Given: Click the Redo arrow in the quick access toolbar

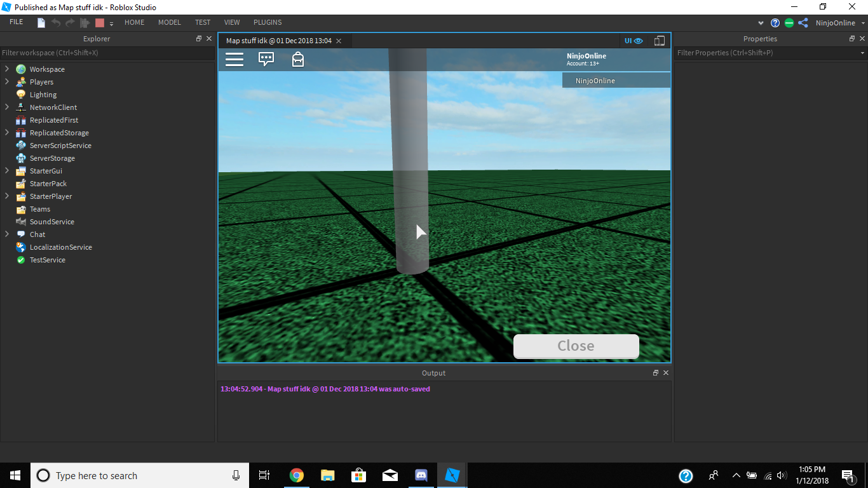Looking at the screenshot, I should (x=70, y=23).
